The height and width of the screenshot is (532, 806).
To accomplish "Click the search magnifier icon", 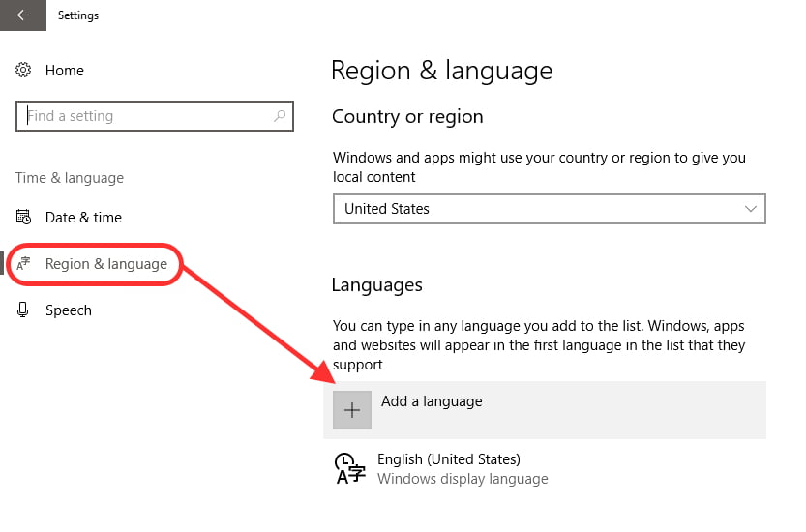I will click(x=280, y=116).
